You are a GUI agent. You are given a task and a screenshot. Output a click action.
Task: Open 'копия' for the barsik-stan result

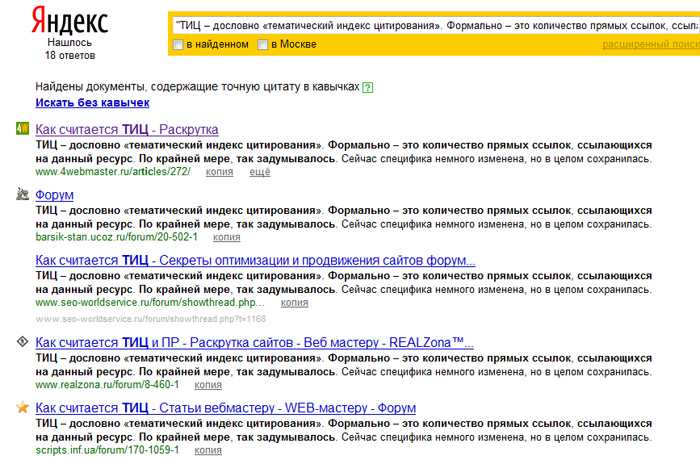226,237
